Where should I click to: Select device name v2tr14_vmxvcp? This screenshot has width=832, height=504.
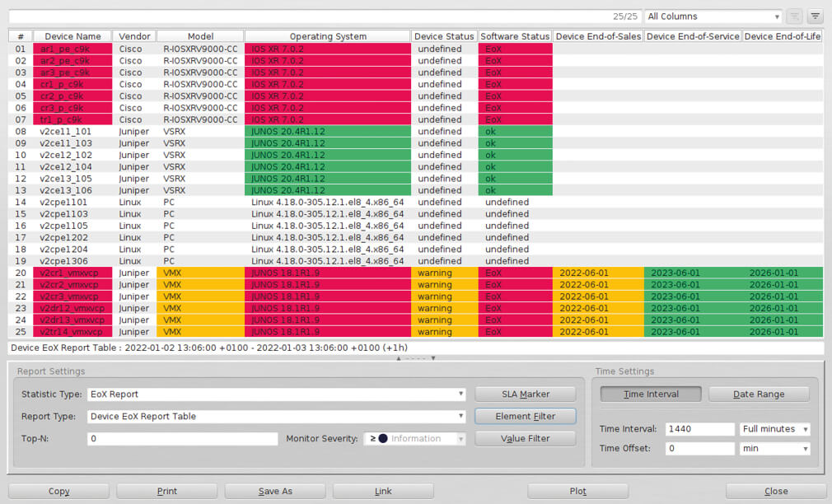[x=71, y=332]
